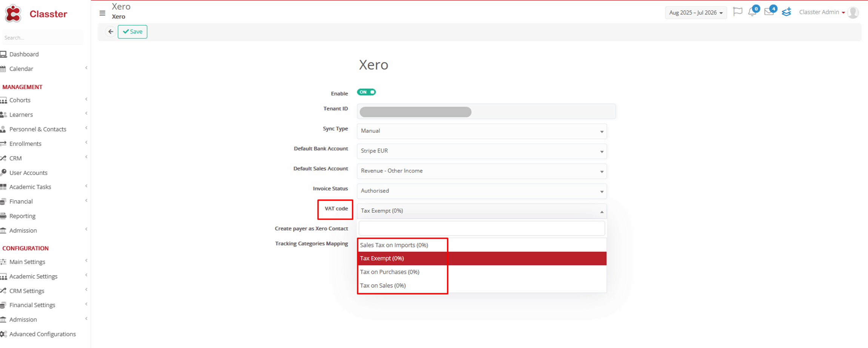
Task: Click the Classter logo icon
Action: click(x=13, y=14)
